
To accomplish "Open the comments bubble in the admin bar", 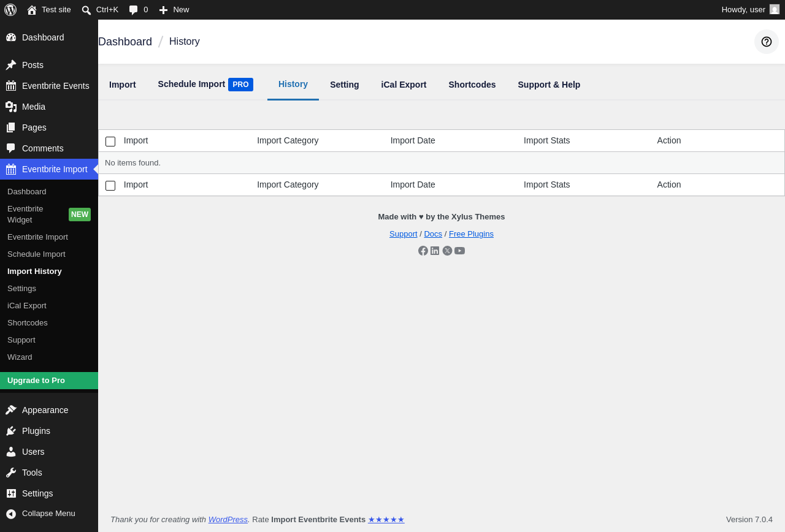I will click(x=134, y=10).
